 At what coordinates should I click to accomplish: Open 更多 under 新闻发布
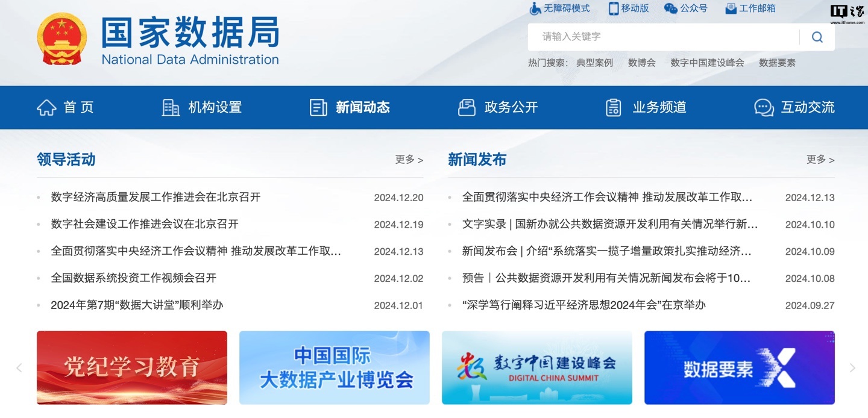pos(820,160)
